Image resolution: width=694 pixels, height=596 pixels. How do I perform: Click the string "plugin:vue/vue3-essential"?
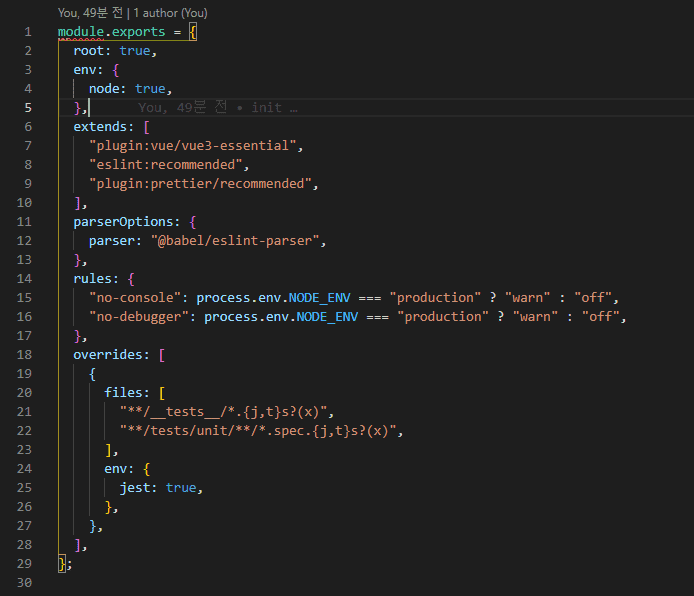(193, 146)
